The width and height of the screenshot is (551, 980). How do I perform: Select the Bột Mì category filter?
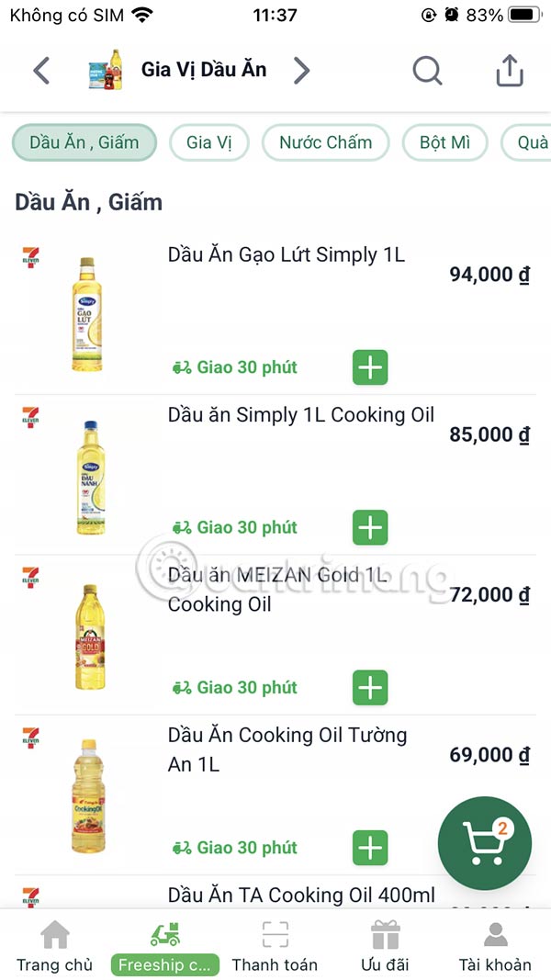pos(444,142)
